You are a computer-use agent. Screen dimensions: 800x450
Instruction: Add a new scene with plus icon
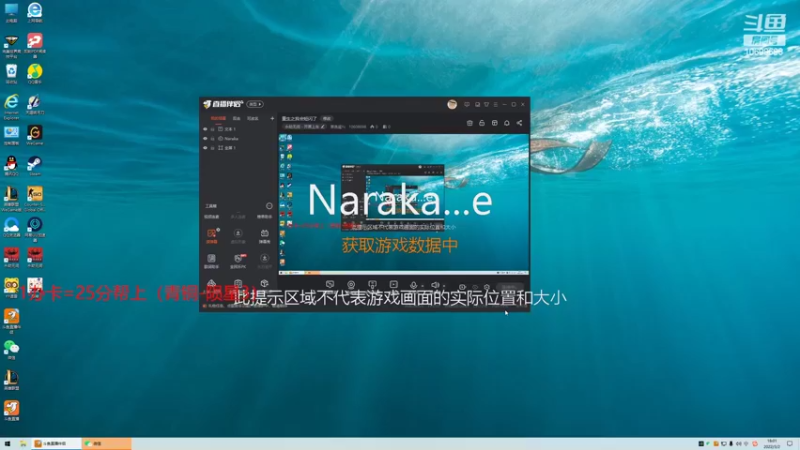(272, 118)
